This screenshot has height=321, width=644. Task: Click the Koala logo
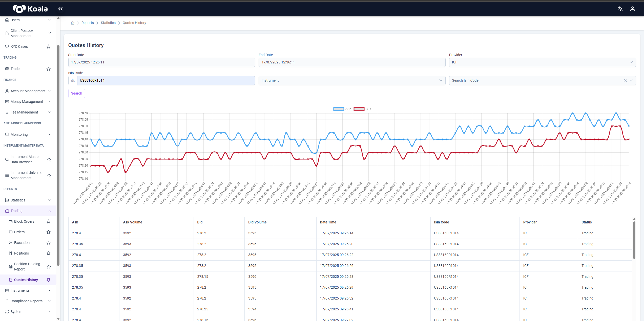point(30,9)
